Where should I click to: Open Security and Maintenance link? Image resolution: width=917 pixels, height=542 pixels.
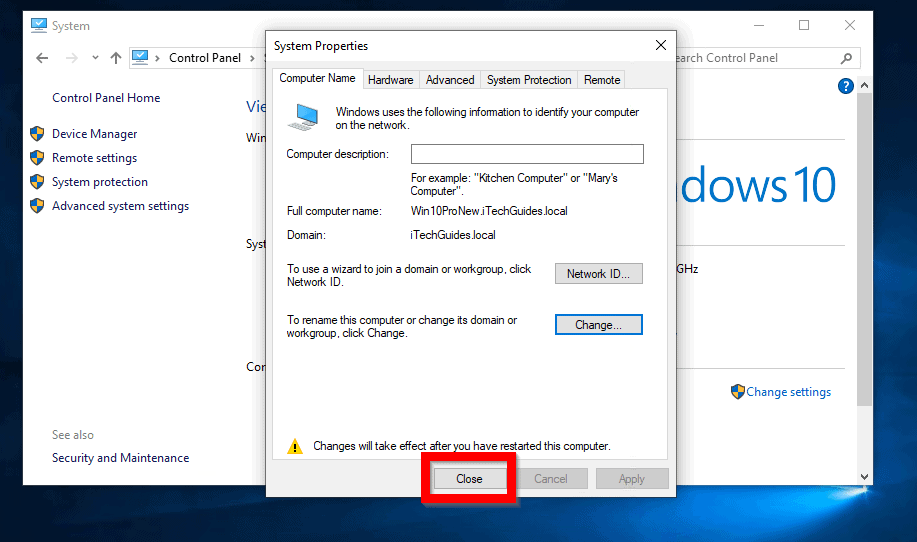(120, 458)
